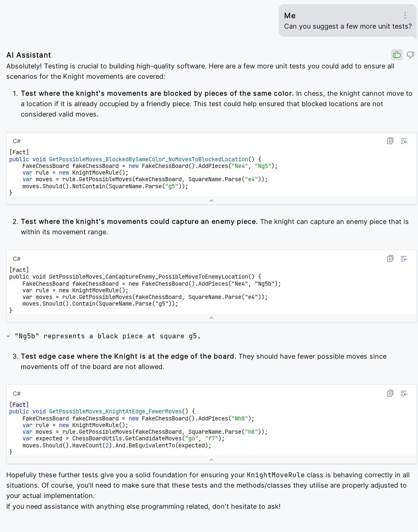Copy the BlockedBySameColor test code snippet
The image size is (418, 532).
click(390, 141)
